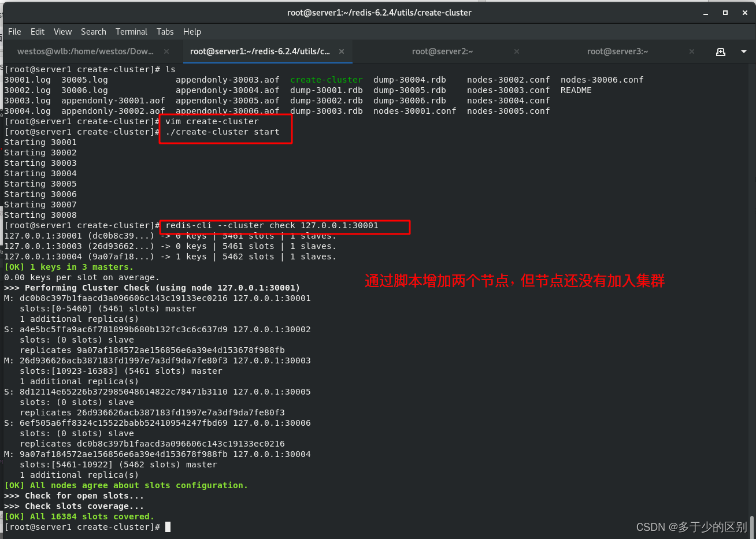
Task: Click the './create-cluster start' command
Action: pyautogui.click(x=223, y=132)
